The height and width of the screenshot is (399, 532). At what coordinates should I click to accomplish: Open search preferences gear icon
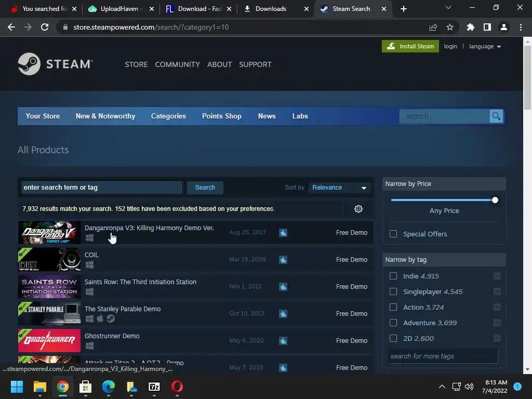358,209
